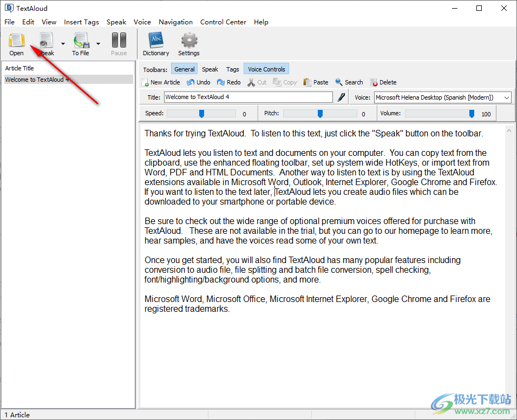Open the Edit menu

click(28, 22)
